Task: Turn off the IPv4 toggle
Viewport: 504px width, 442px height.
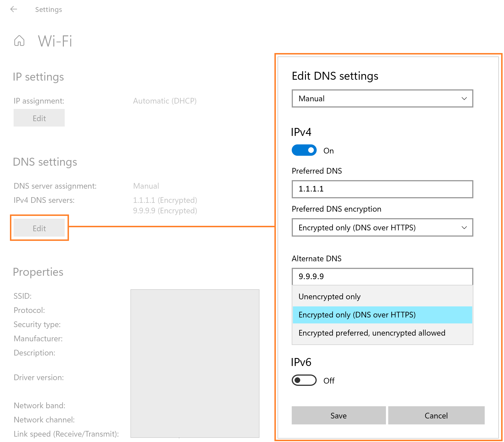Action: (x=304, y=150)
